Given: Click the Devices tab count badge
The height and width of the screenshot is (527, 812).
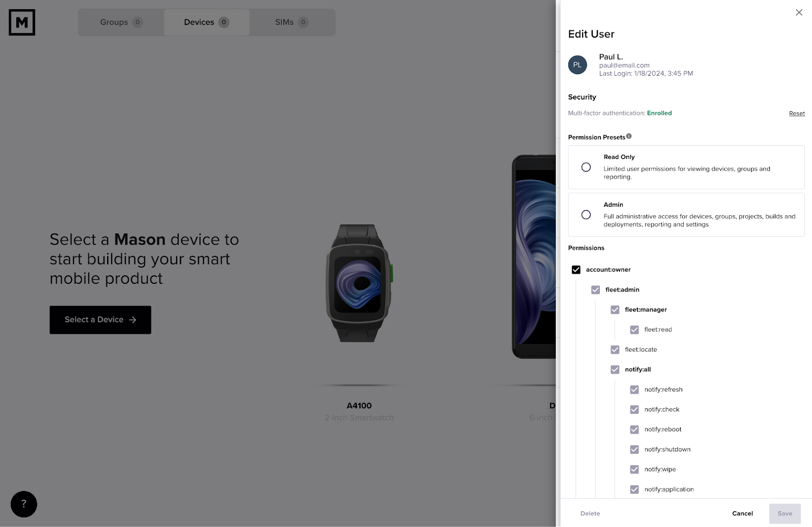Looking at the screenshot, I should (224, 22).
